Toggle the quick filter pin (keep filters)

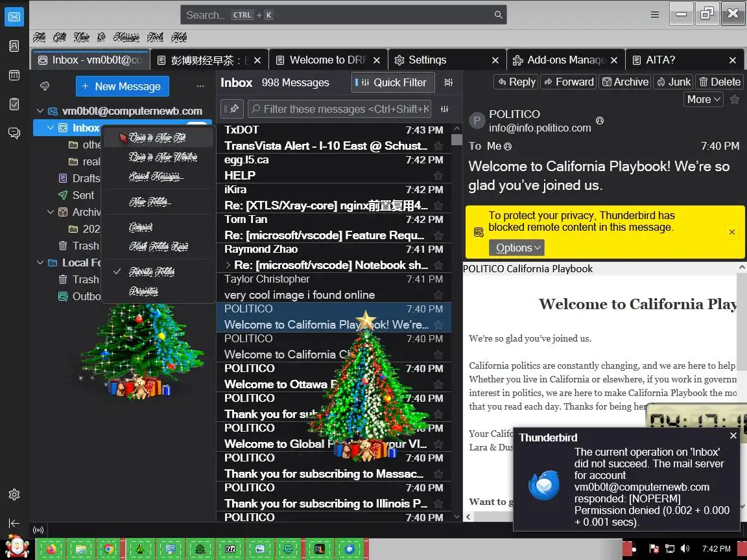(232, 109)
